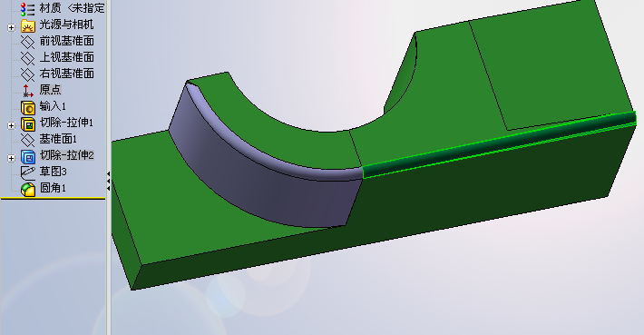This screenshot has width=644, height=335.
Task: Select the 原点 label
Action: click(50, 90)
